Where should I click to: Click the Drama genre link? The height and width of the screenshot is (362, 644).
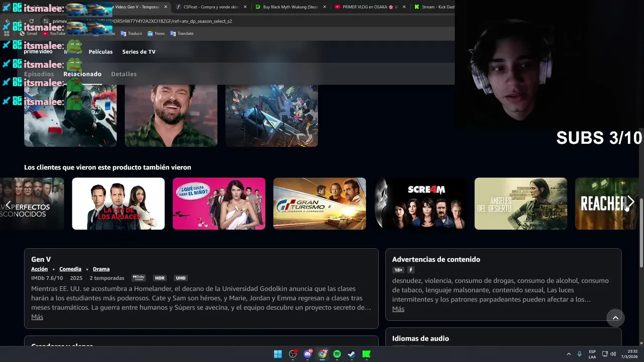tap(101, 269)
